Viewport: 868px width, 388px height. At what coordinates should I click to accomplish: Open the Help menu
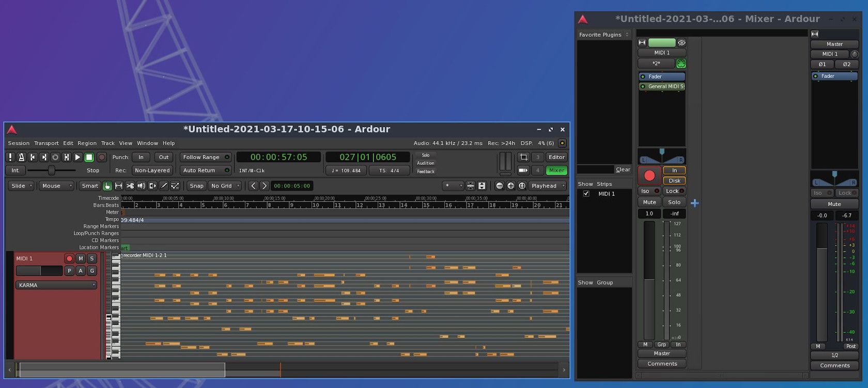pos(169,143)
